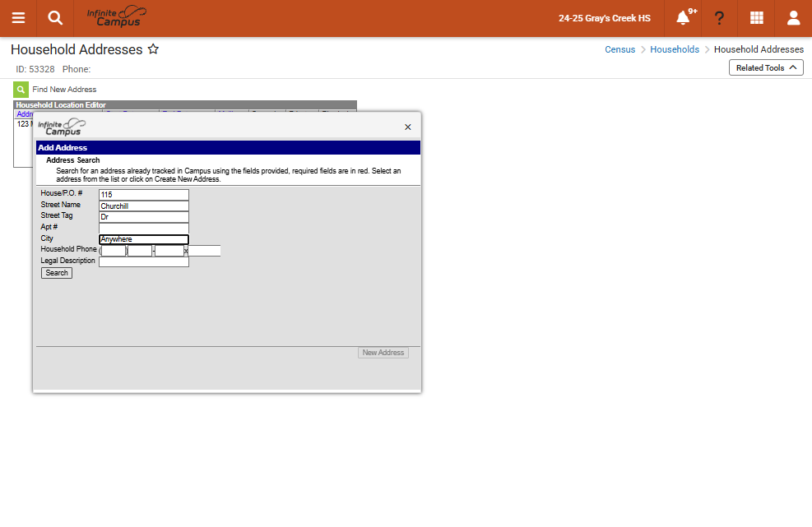Focus Household Phone extension box

(x=204, y=251)
